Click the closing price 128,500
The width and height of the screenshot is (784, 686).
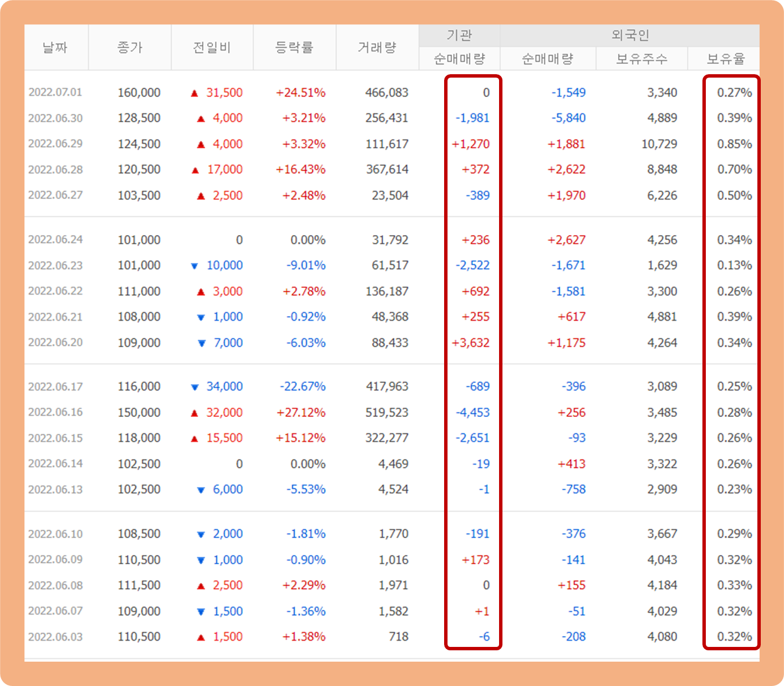139,118
